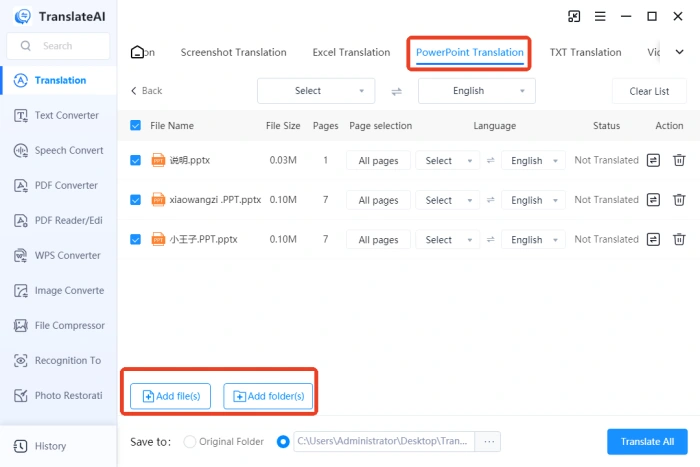Image resolution: width=700 pixels, height=467 pixels.
Task: Open source language dropdown for xiaowangzi .PPT.pptx
Action: tap(448, 200)
